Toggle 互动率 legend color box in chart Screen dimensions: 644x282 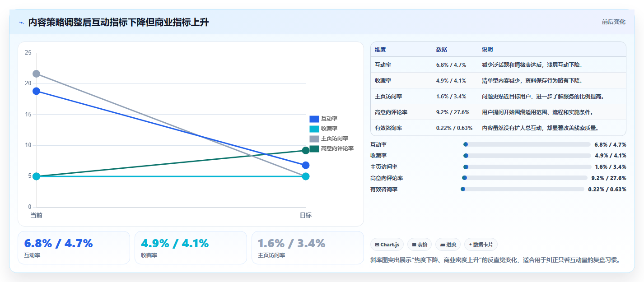pos(314,119)
